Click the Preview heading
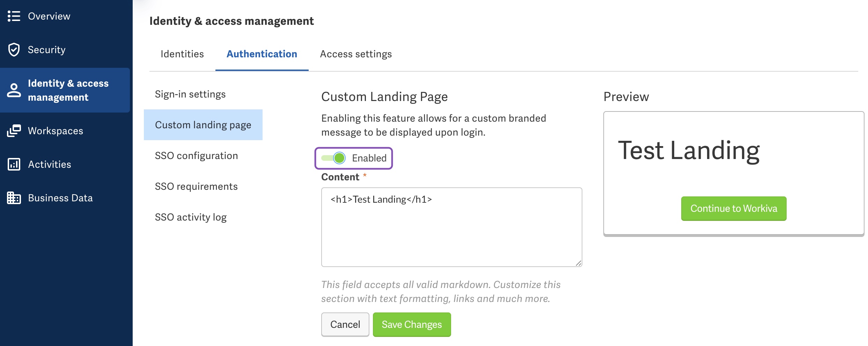Viewport: 868px width, 346px height. [x=626, y=97]
